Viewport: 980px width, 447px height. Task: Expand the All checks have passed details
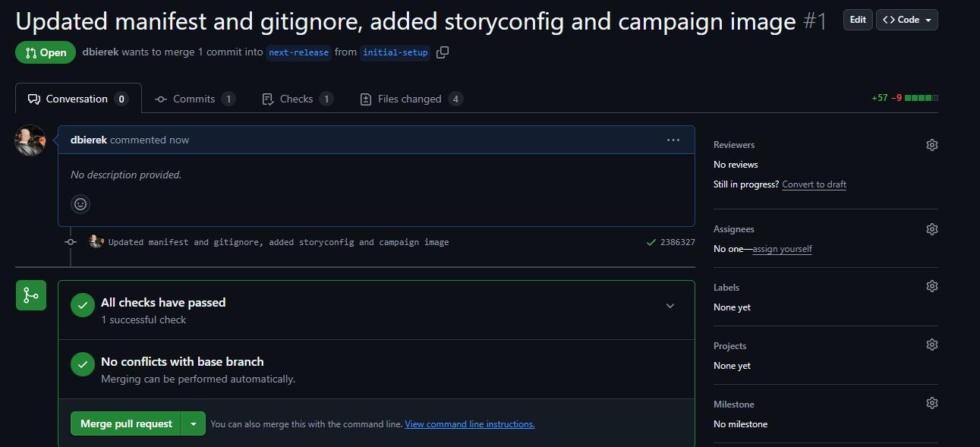coord(670,306)
